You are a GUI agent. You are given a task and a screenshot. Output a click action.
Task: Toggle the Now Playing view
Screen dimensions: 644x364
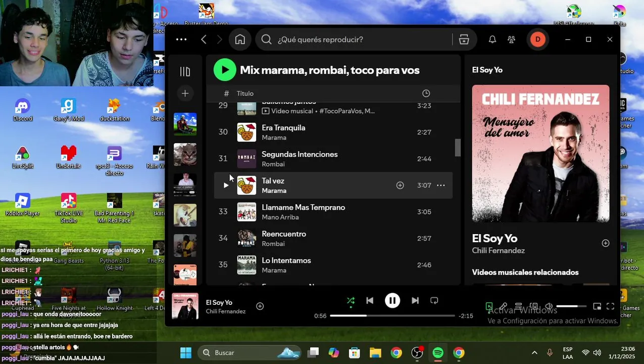coord(489,306)
